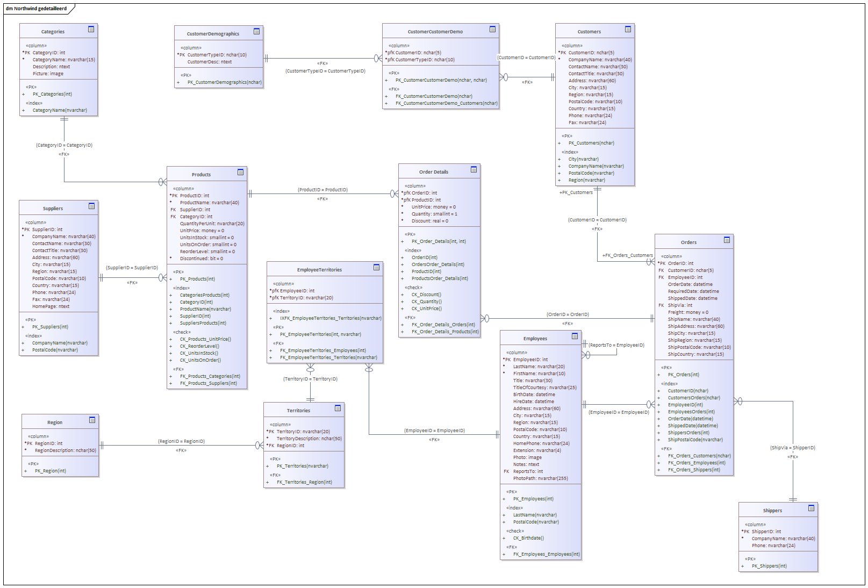Image resolution: width=868 pixels, height=588 pixels.
Task: Click the table icon on Customers entity
Action: tap(628, 30)
